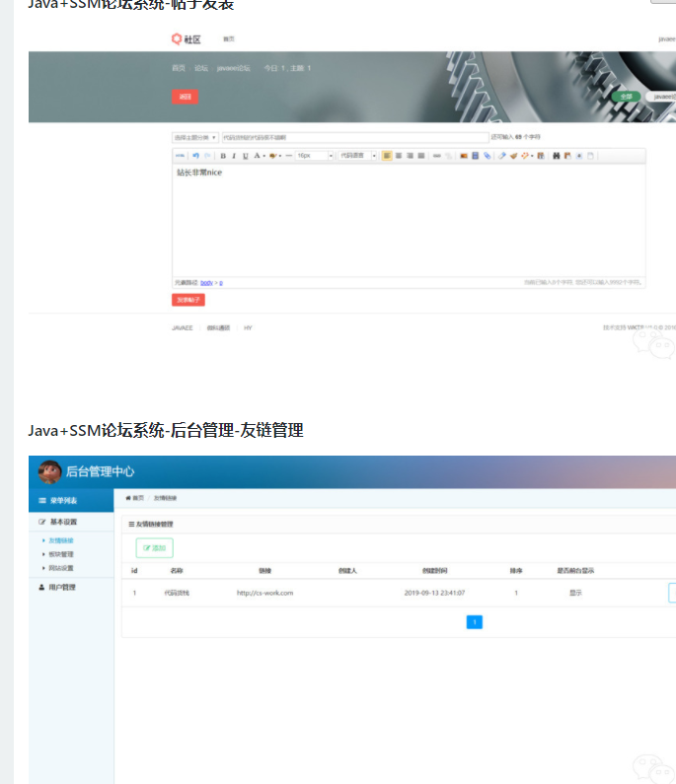Open search and replace binoculars icon
Screen dimensions: 676x784
(556, 156)
